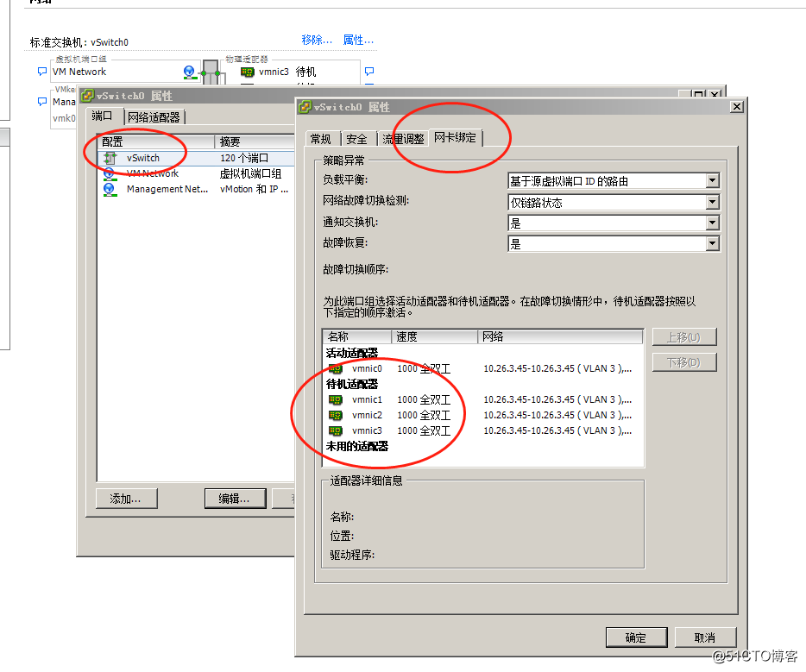Click the Management Net globe icon
The width and height of the screenshot is (806, 672).
point(109,190)
